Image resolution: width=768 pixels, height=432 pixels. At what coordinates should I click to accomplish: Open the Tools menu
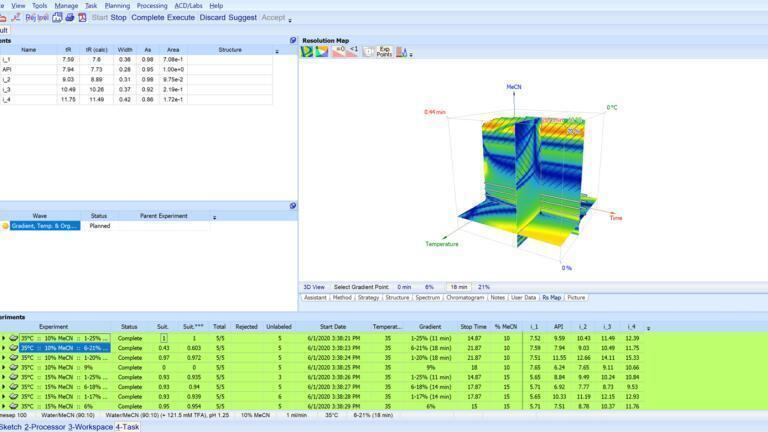coord(40,5)
